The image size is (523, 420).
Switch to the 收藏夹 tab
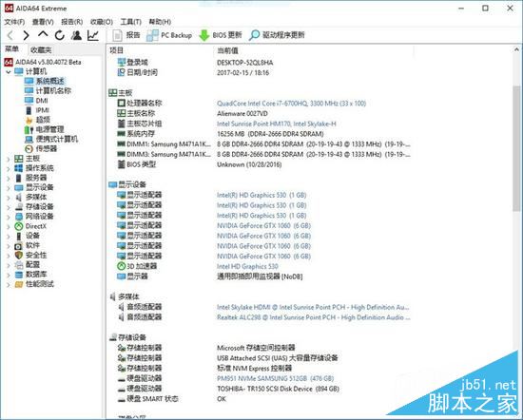coord(41,50)
